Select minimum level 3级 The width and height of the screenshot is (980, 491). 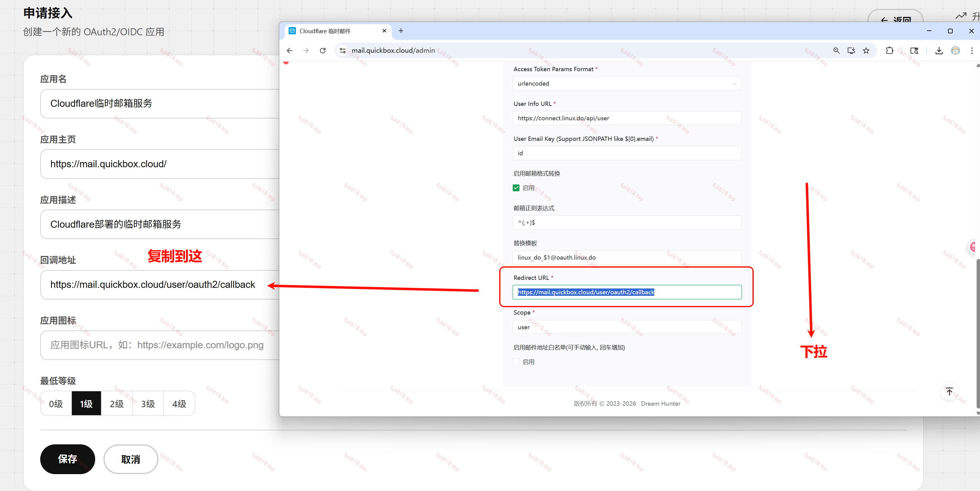click(x=148, y=404)
